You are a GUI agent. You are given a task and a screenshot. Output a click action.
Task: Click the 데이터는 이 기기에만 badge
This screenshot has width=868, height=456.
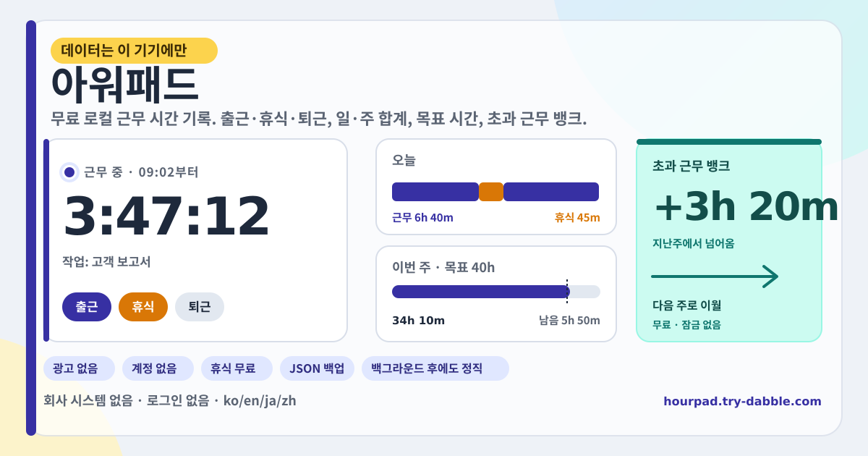134,51
